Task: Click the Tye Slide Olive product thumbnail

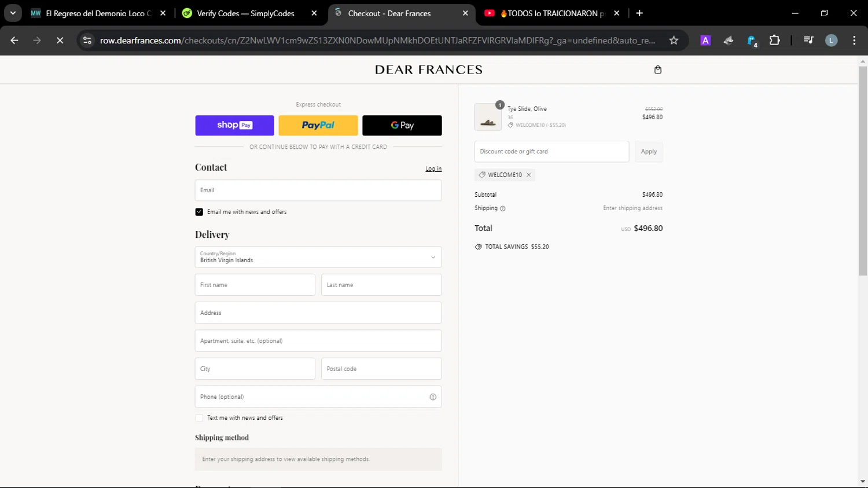Action: (x=488, y=117)
